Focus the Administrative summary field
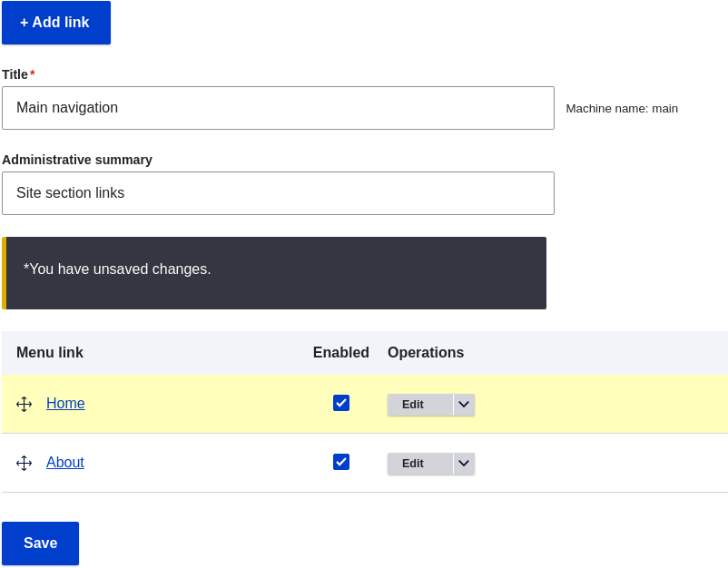Screen dimensions: 728x568 pos(278,193)
